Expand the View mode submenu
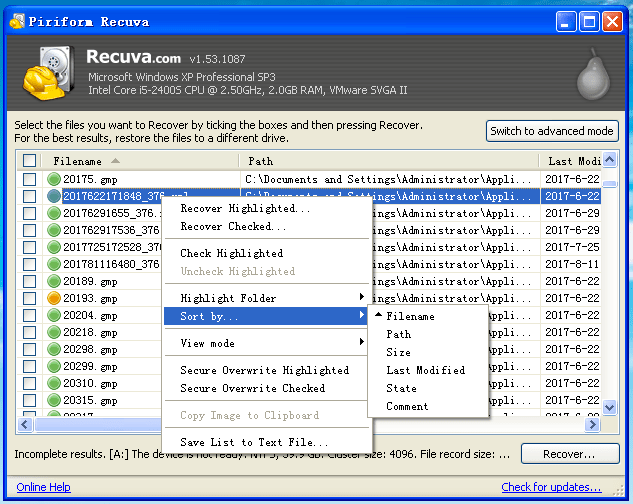 [x=266, y=343]
